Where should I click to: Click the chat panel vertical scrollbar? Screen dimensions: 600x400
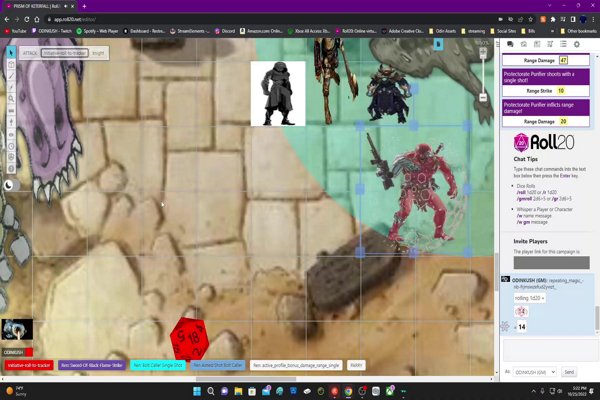(x=597, y=318)
